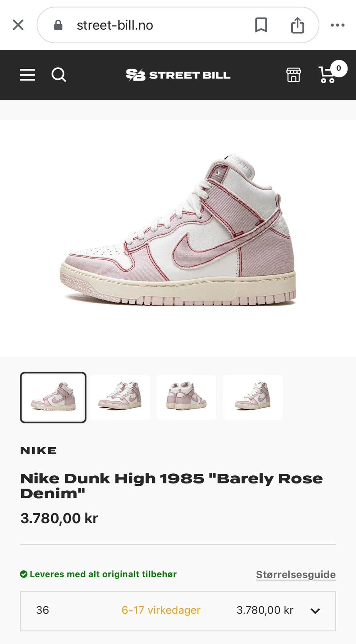Tap the lock icon in address bar
The image size is (356, 644).
[58, 25]
